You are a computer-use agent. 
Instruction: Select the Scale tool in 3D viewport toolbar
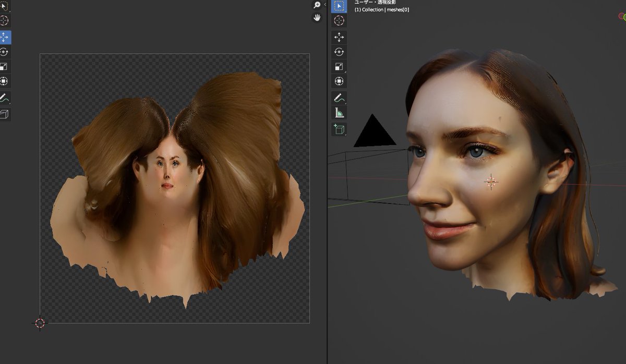[x=339, y=66]
